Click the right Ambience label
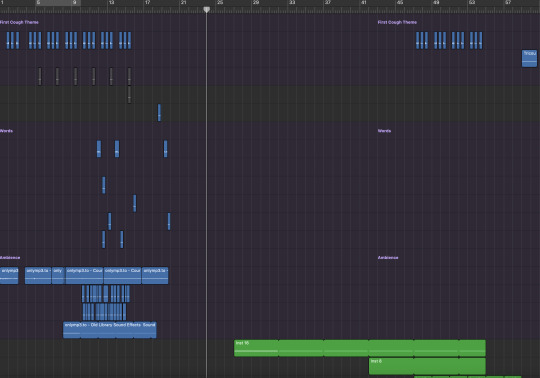 click(x=388, y=258)
